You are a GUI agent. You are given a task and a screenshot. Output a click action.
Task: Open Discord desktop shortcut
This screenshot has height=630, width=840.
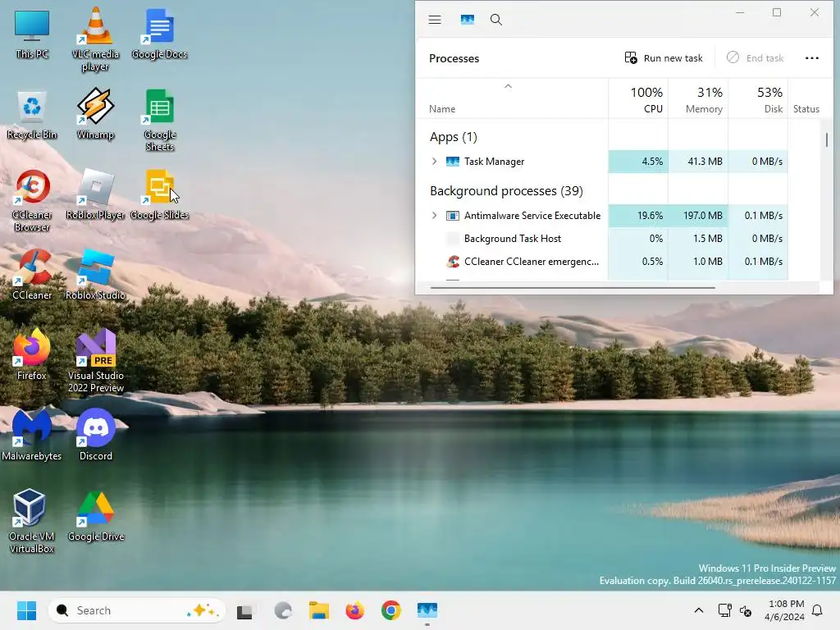coord(95,436)
